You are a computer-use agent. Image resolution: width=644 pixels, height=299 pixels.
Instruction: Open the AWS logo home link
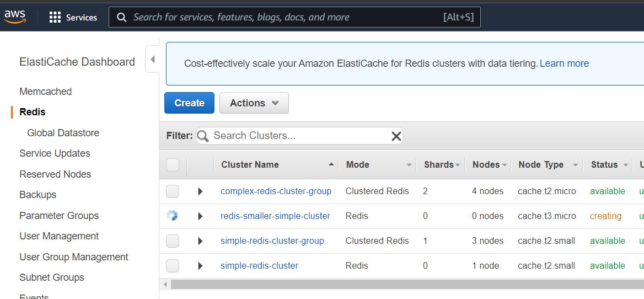(15, 17)
